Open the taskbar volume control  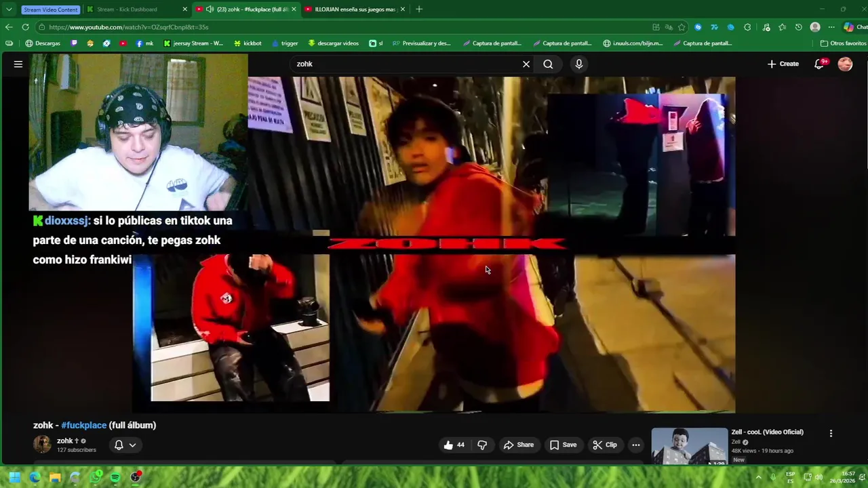819,477
